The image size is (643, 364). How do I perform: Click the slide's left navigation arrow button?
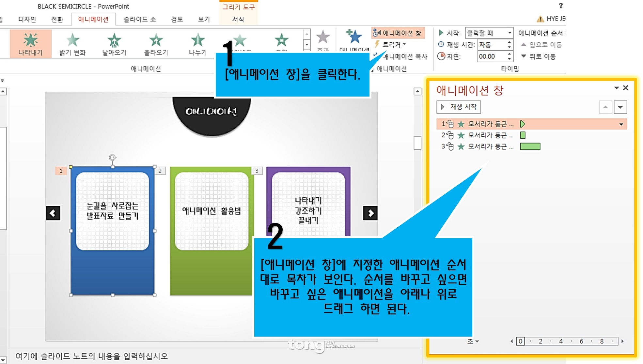pos(53,213)
